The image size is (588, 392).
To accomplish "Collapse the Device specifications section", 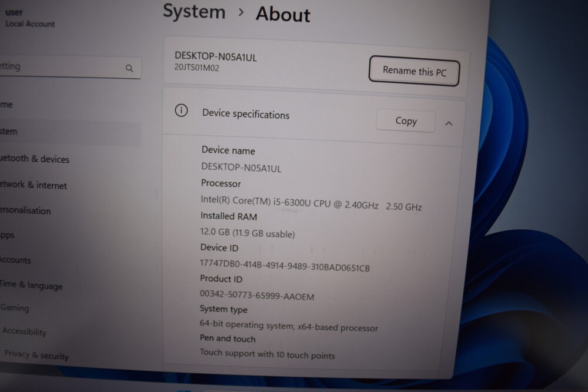I will pos(449,123).
